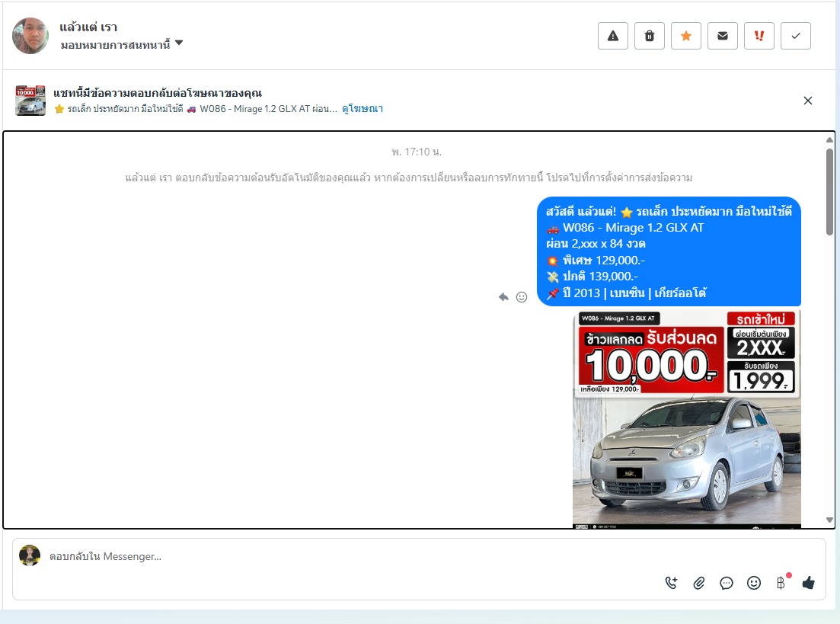Open profile picture of แล้วแต่ เรา
This screenshot has width=840, height=624.
tap(30, 36)
